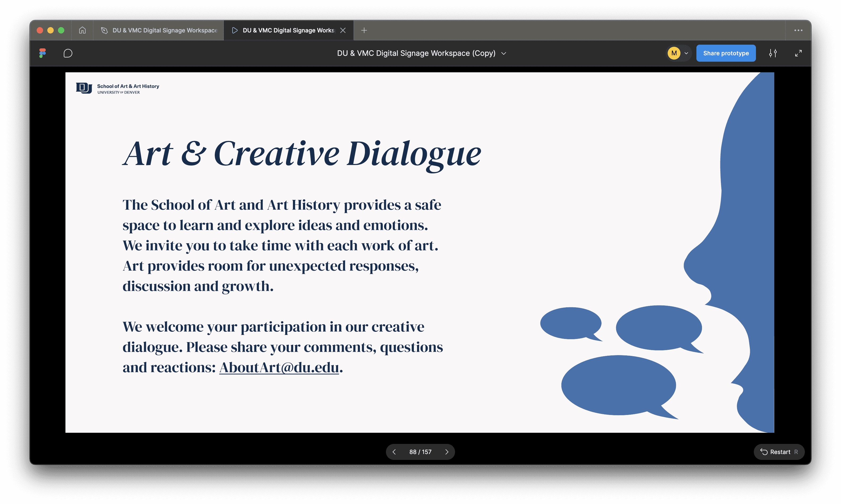This screenshot has height=504, width=841.
Task: Go to the home tab icon
Action: 82,30
